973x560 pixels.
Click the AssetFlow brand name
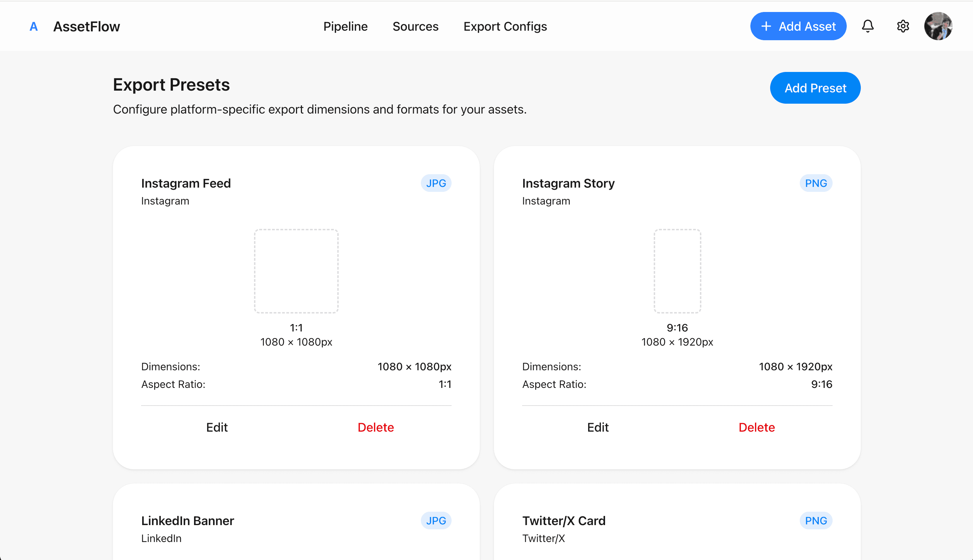point(86,26)
